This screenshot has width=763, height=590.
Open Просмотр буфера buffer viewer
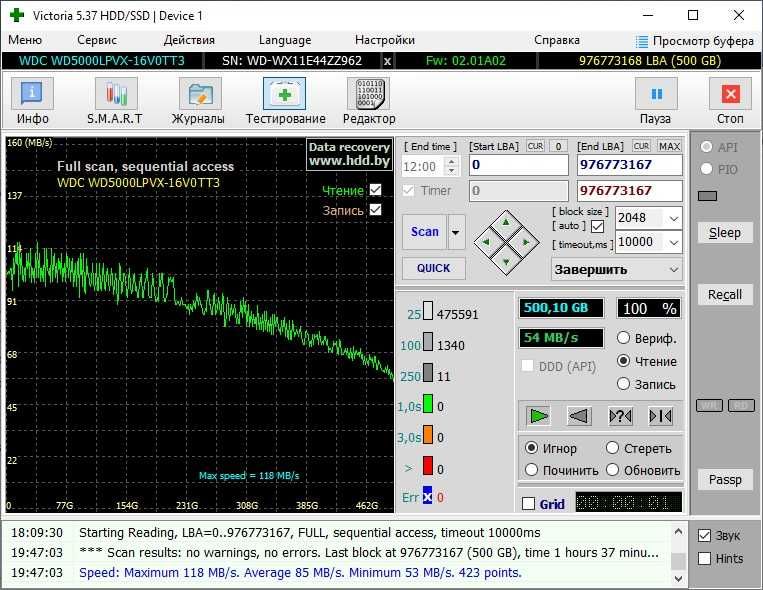[x=694, y=40]
